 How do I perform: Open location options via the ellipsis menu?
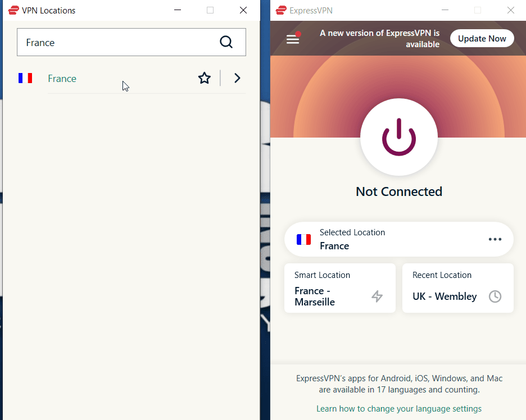click(x=495, y=239)
